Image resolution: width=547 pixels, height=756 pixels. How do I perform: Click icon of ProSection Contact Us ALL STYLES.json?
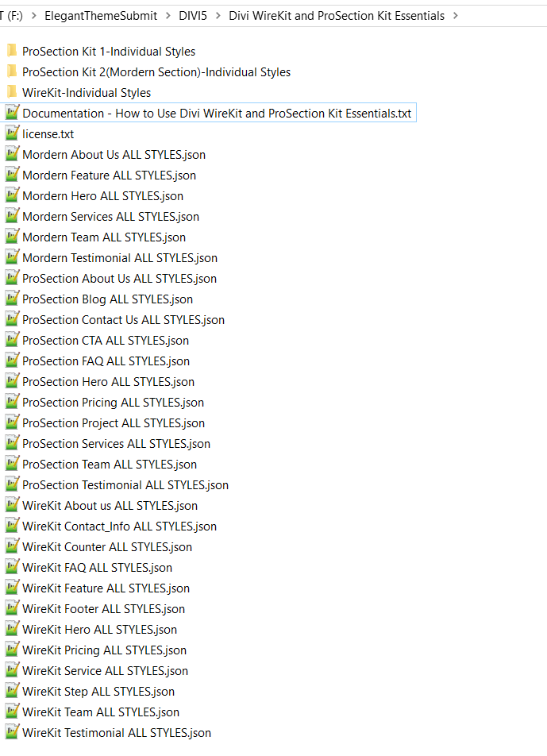pyautogui.click(x=12, y=319)
